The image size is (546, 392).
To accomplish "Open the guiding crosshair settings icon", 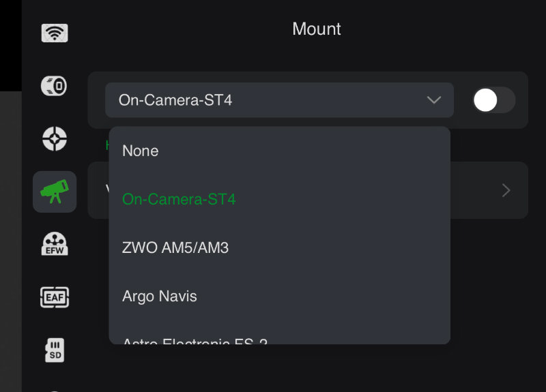I will (55, 139).
